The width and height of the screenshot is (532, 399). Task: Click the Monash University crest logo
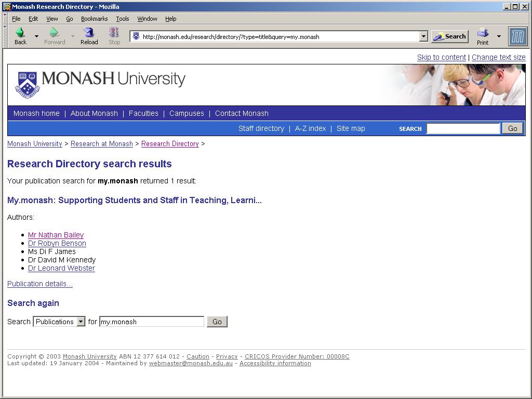tap(28, 85)
